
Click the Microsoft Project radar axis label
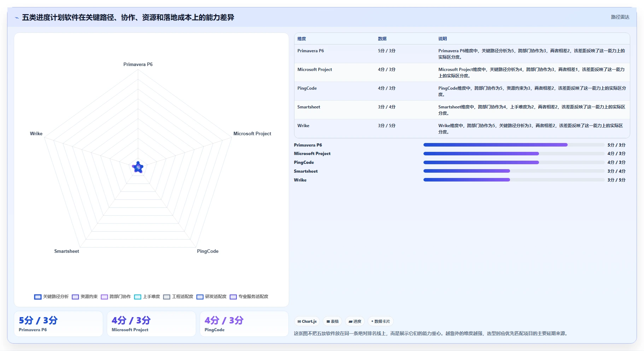pyautogui.click(x=252, y=133)
